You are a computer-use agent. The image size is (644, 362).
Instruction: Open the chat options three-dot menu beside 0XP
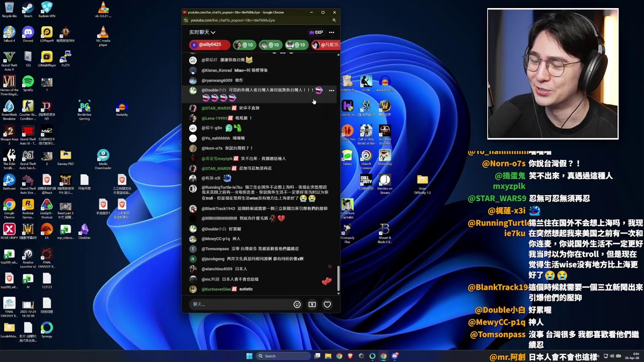coord(332,32)
